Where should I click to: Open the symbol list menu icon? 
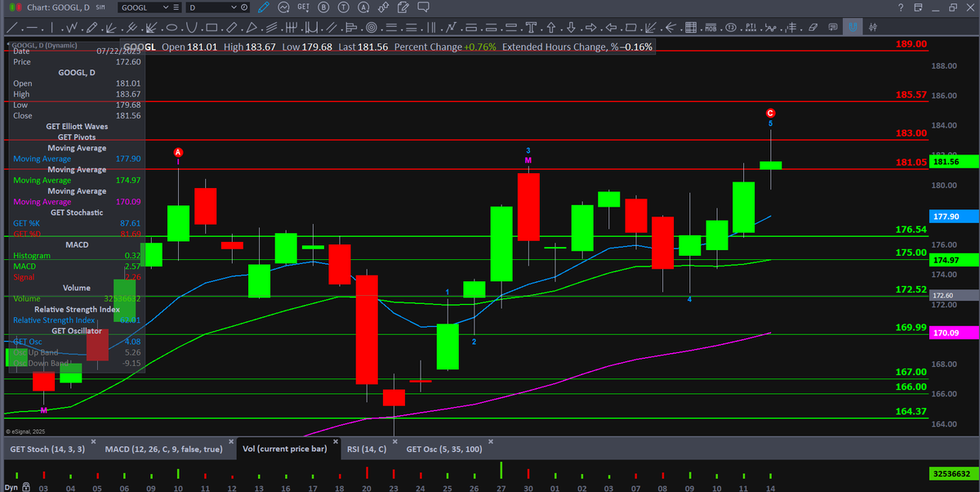[176, 7]
